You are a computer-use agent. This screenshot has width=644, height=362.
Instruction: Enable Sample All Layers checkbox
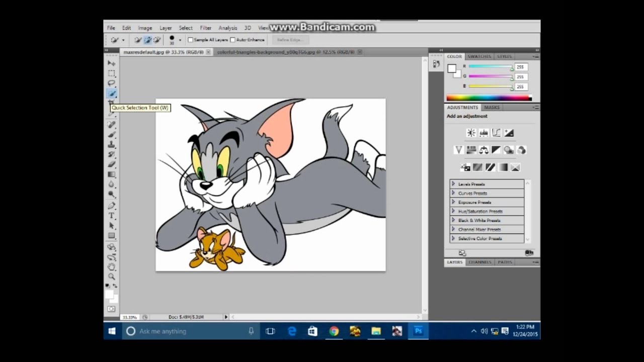(x=191, y=40)
